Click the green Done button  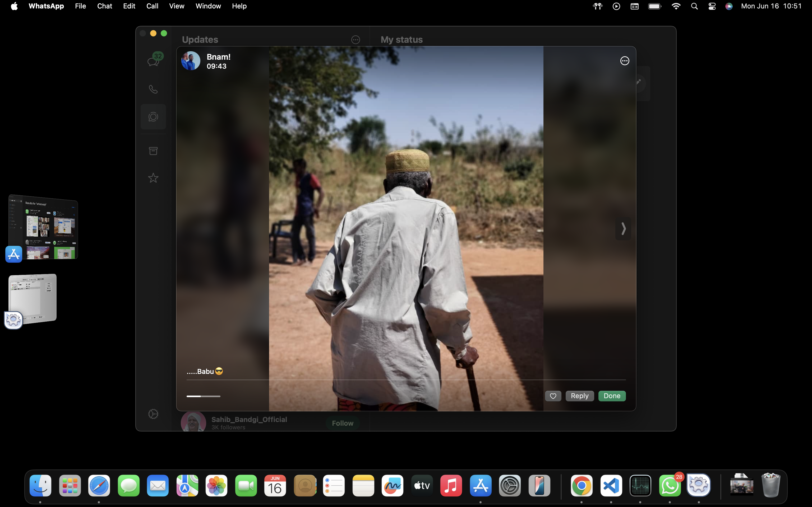click(612, 396)
